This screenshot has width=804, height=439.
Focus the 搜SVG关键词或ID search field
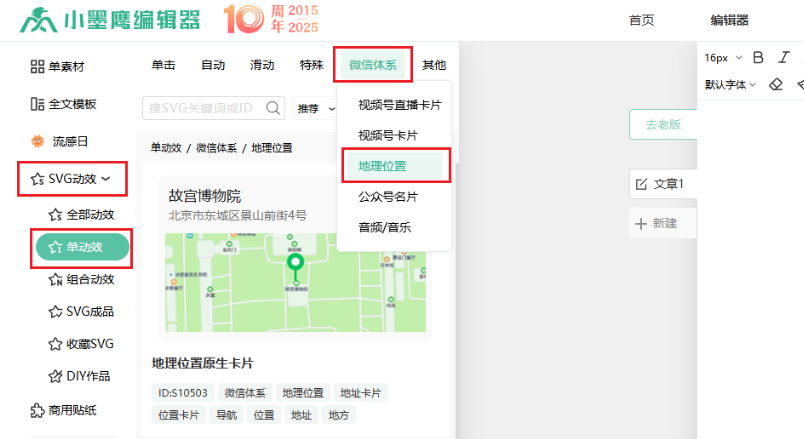pyautogui.click(x=213, y=108)
